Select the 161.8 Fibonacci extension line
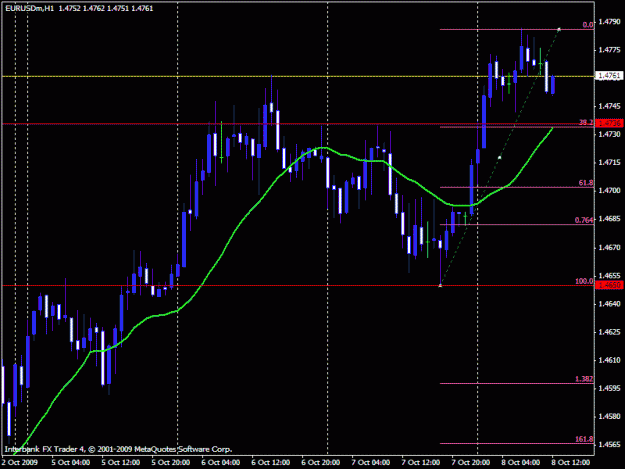The height and width of the screenshot is (469, 625). [x=517, y=443]
